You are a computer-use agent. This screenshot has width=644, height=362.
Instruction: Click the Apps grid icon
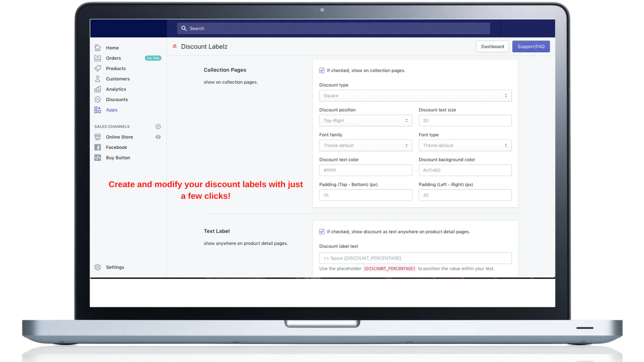pyautogui.click(x=97, y=110)
